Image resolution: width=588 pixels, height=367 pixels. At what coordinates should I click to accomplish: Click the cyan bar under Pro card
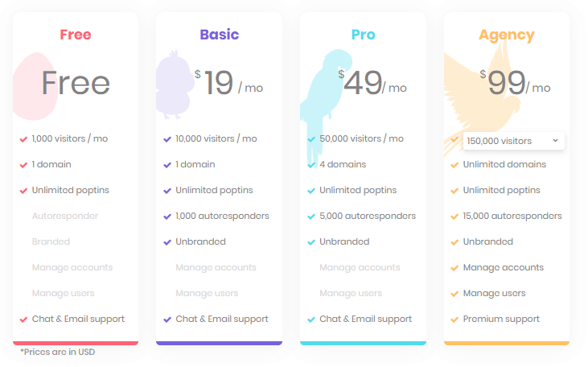click(x=363, y=343)
